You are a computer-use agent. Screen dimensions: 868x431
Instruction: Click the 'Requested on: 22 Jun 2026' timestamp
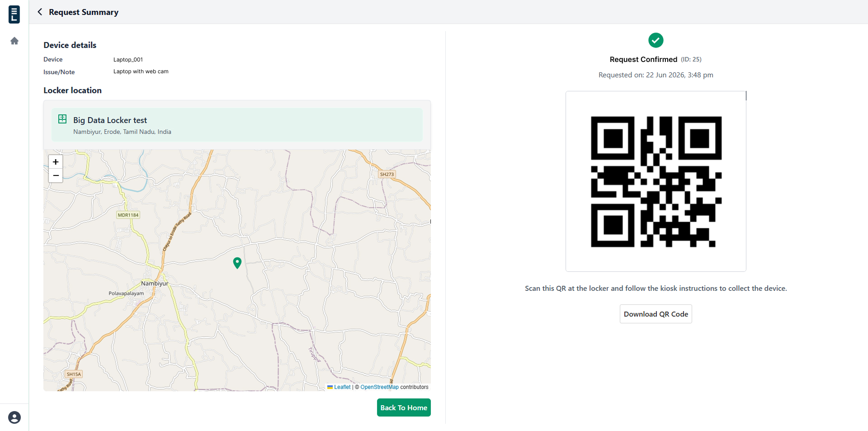tap(656, 75)
